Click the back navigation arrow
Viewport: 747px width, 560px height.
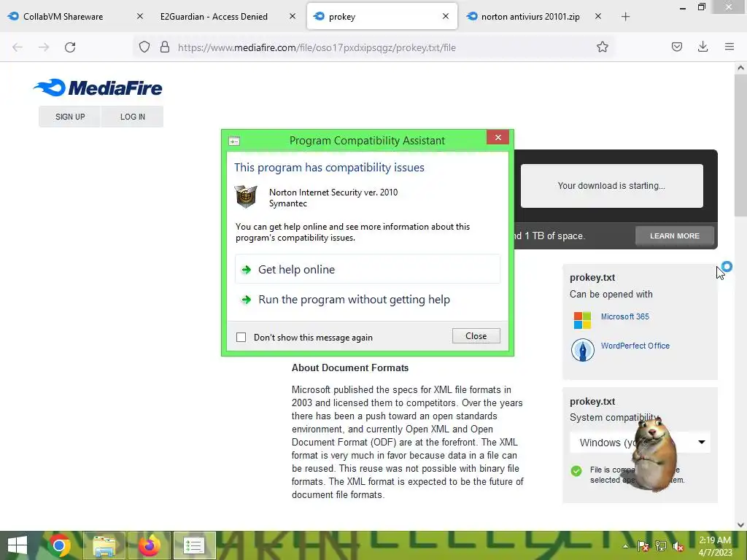point(18,47)
